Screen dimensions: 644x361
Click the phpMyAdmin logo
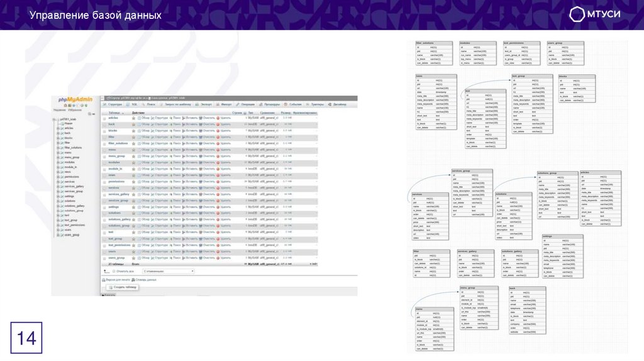(x=75, y=99)
